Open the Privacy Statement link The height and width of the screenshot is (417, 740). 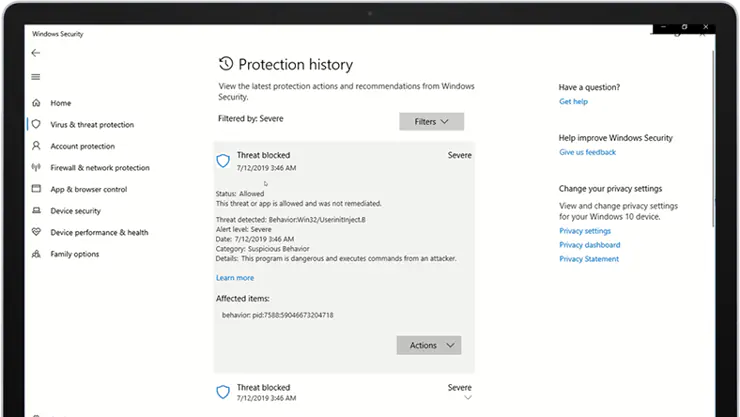(x=589, y=259)
